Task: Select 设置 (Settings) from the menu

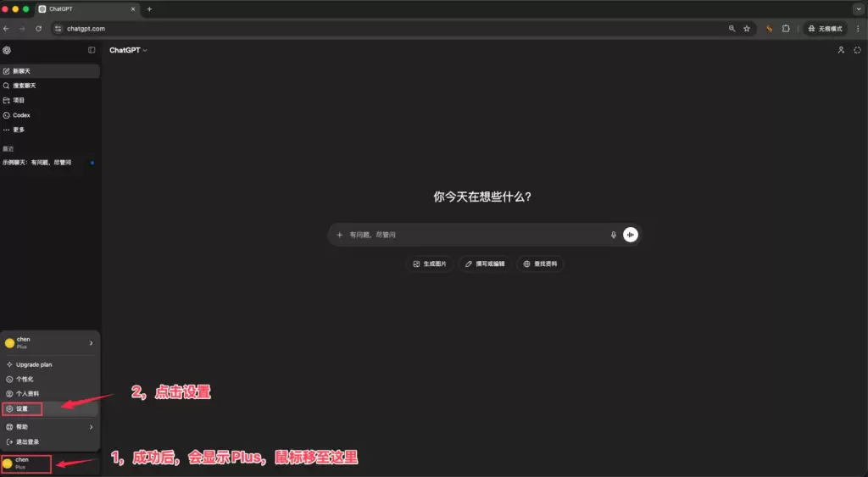Action: pos(22,408)
